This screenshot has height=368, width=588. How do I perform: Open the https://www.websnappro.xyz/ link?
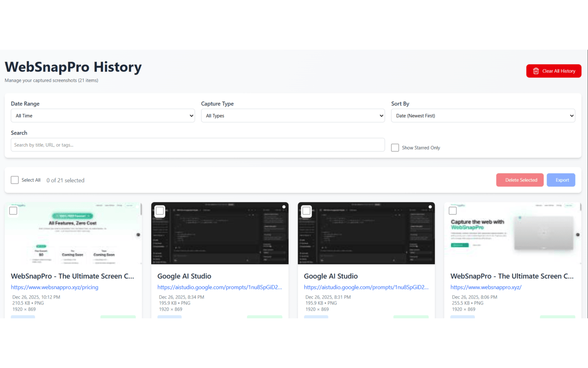point(486,287)
